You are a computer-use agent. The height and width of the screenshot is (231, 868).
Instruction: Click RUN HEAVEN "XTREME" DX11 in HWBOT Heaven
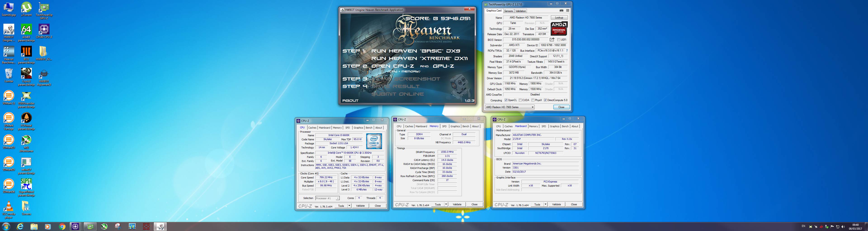[420, 58]
